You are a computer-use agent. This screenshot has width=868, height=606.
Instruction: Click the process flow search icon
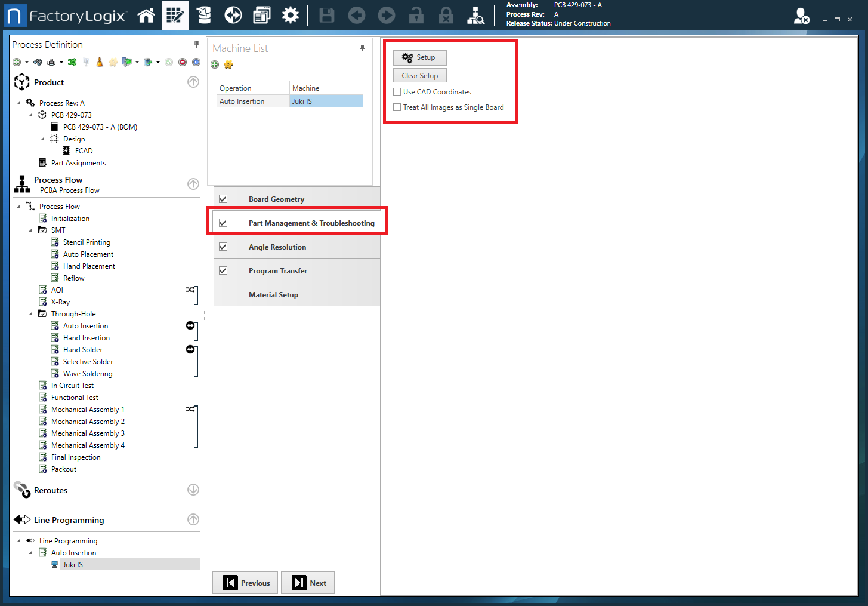tap(475, 16)
